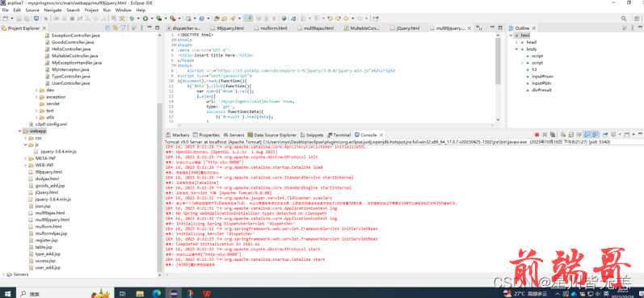Switch to the MultableCon... editor tab
Viewport: 644px width, 298px height.
pos(361,28)
